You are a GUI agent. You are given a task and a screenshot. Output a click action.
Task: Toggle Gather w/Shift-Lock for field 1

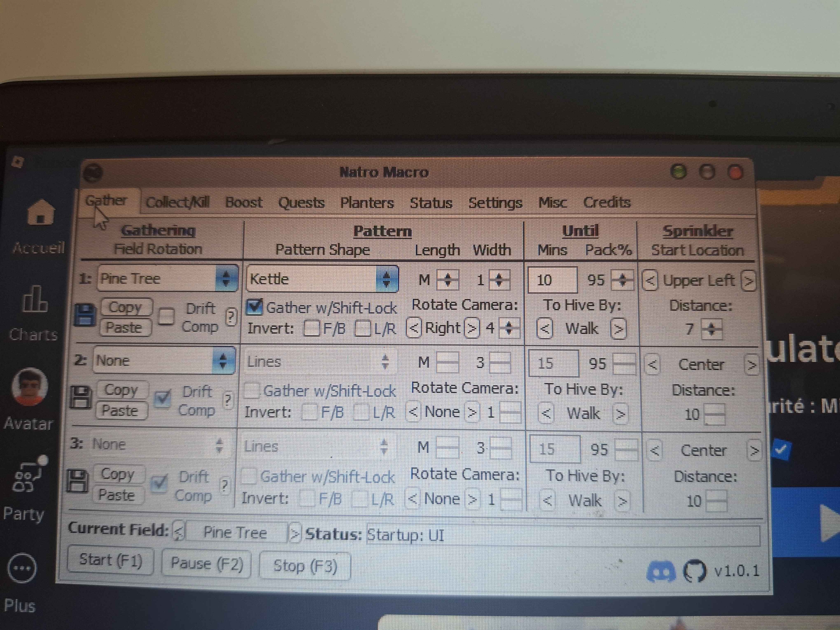tap(254, 306)
